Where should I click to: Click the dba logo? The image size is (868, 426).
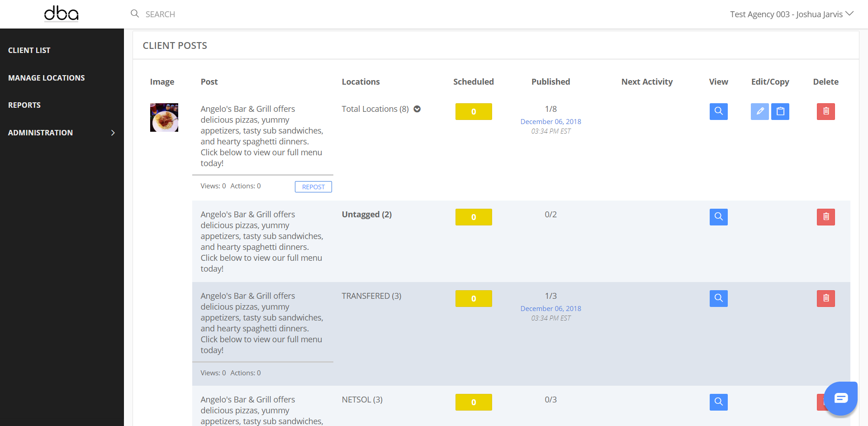[x=62, y=14]
